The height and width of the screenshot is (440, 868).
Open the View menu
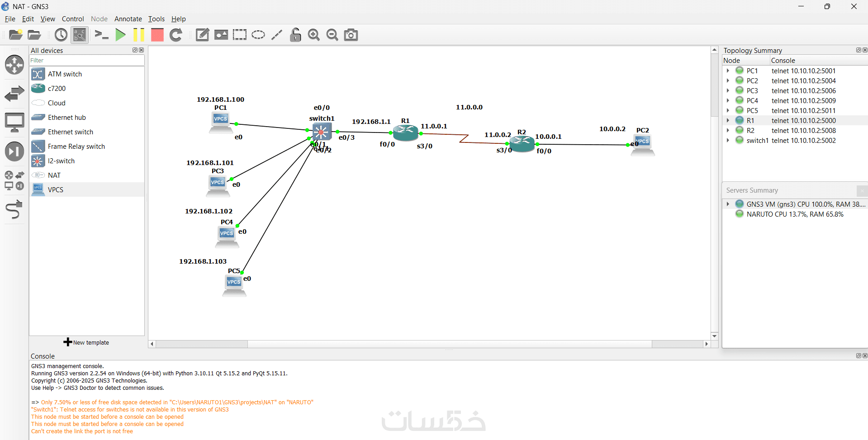pos(47,19)
